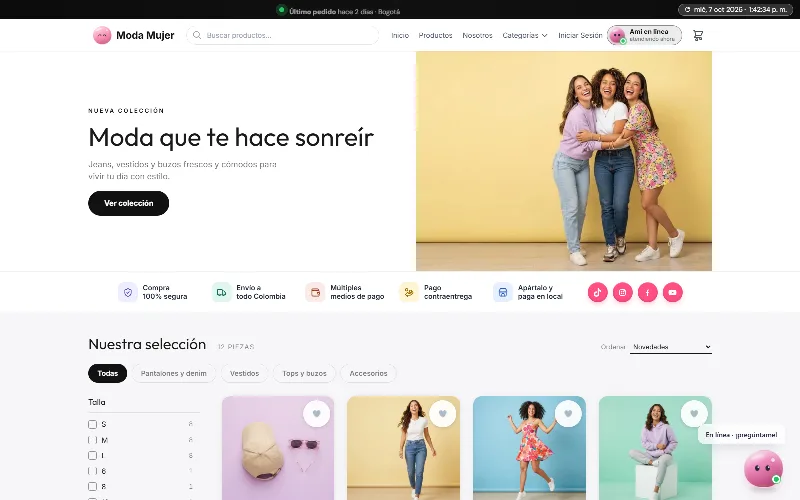Filter by Pantalones y denim
800x500 pixels.
point(173,373)
